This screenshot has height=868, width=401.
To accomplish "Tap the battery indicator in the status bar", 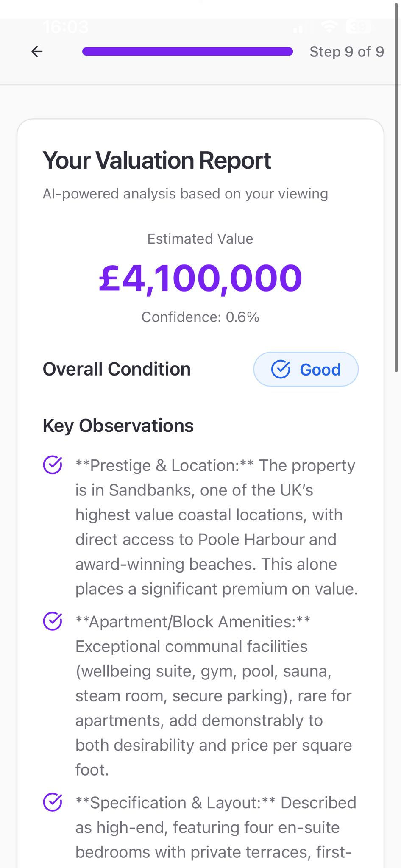I will (359, 27).
